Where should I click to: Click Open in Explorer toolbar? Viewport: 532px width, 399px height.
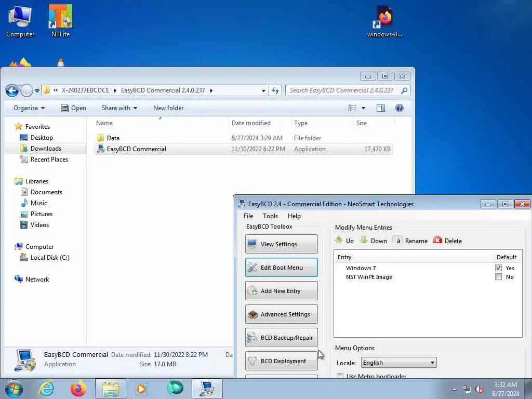point(74,108)
